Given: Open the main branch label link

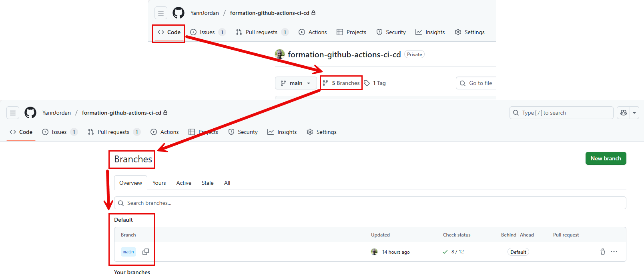Looking at the screenshot, I should [x=128, y=252].
